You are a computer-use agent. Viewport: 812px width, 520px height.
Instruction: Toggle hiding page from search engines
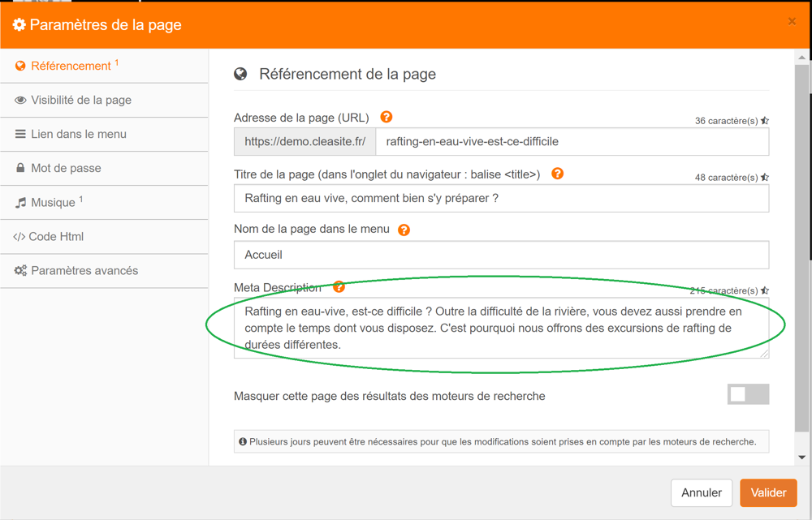(748, 394)
